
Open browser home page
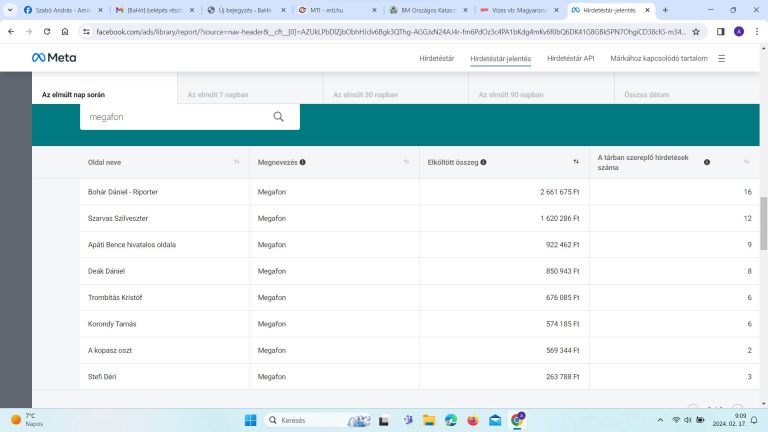click(x=65, y=31)
